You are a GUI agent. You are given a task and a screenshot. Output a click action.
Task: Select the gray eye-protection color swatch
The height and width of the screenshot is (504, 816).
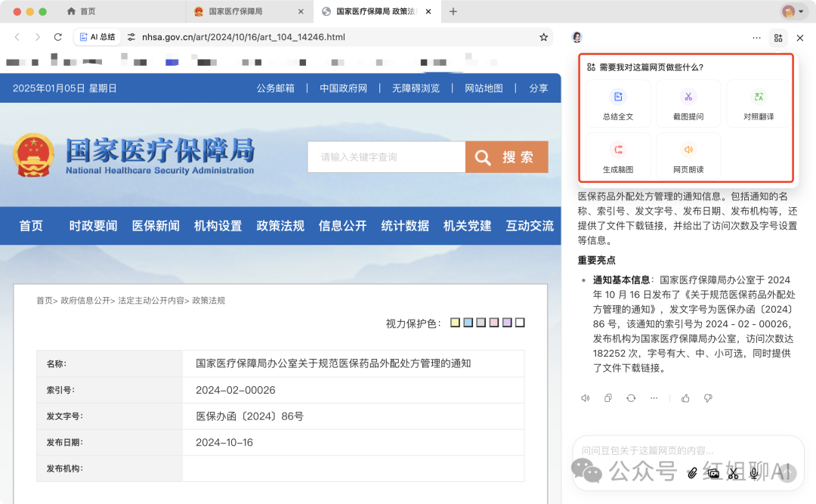481,323
